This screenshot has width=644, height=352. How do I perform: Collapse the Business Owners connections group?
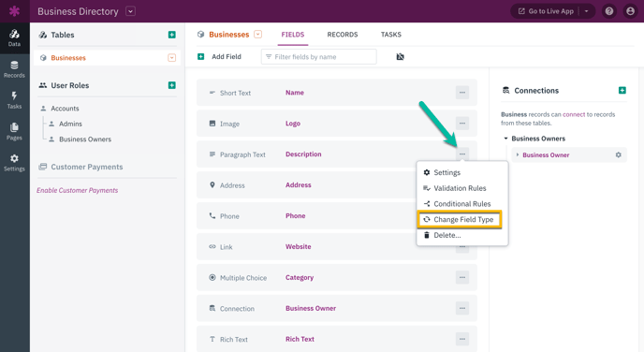pyautogui.click(x=506, y=139)
